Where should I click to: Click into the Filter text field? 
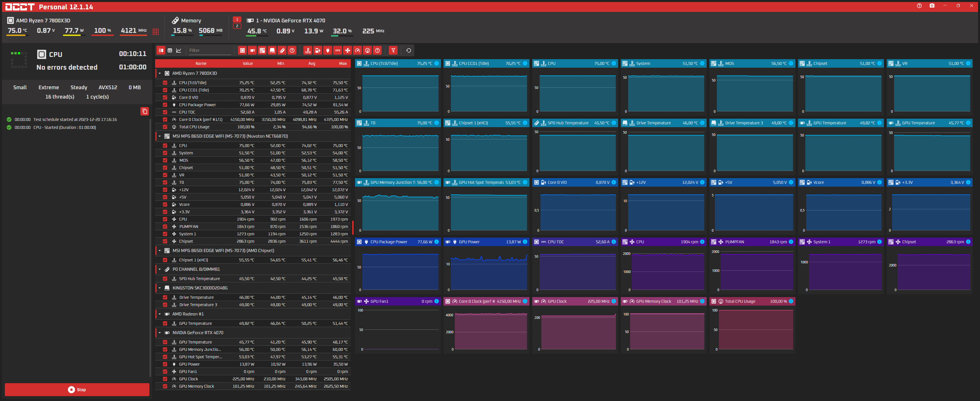click(210, 50)
